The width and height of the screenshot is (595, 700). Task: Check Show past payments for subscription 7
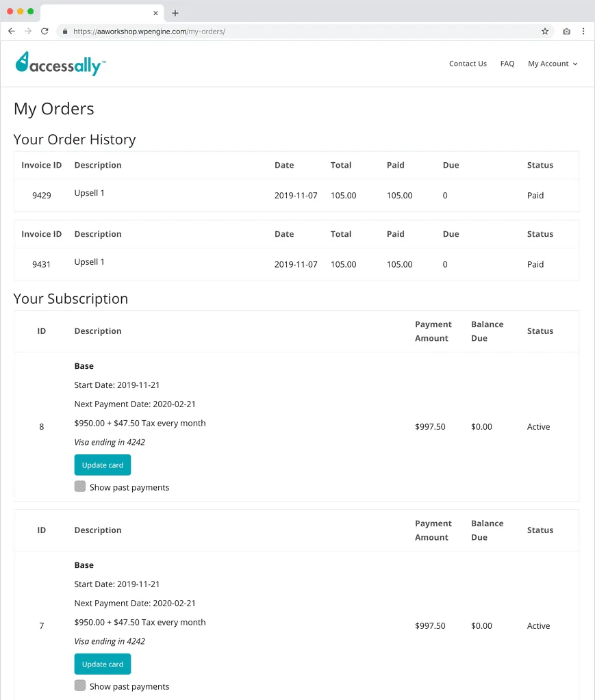tap(79, 686)
